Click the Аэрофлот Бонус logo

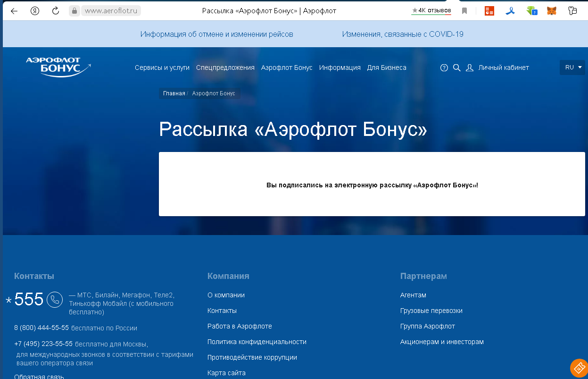(x=58, y=67)
